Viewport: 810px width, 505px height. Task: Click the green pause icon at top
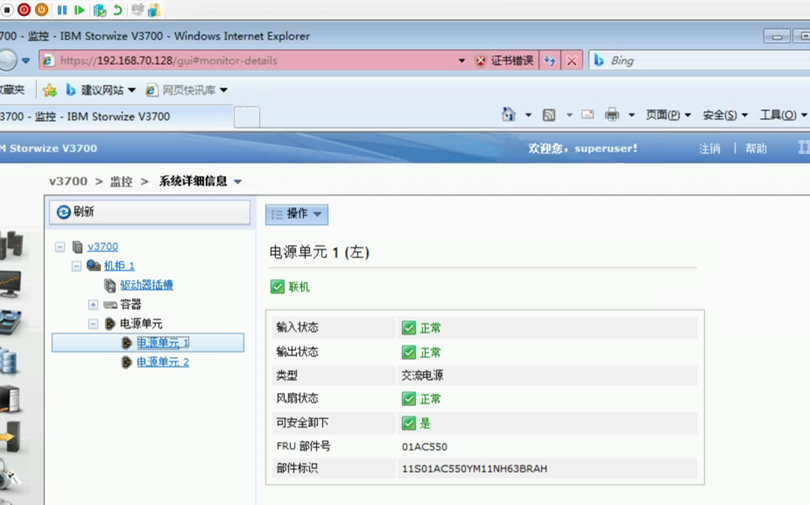tap(62, 10)
